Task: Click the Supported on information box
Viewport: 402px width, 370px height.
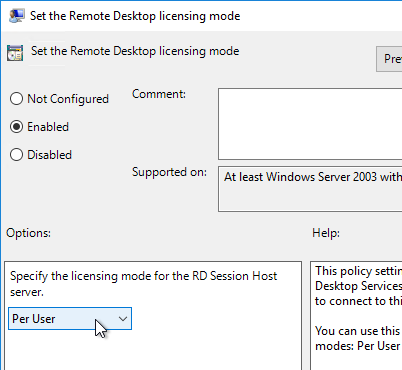Action: pos(310,189)
